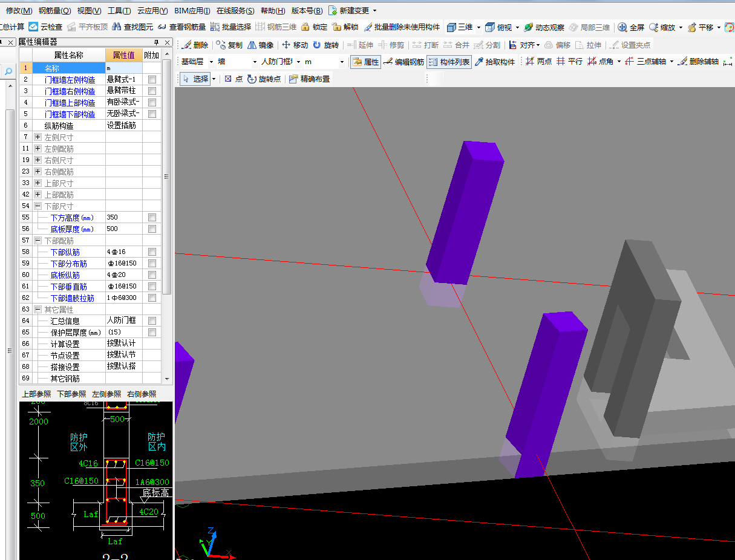
Task: Open the 修改(M) menu
Action: pos(19,10)
